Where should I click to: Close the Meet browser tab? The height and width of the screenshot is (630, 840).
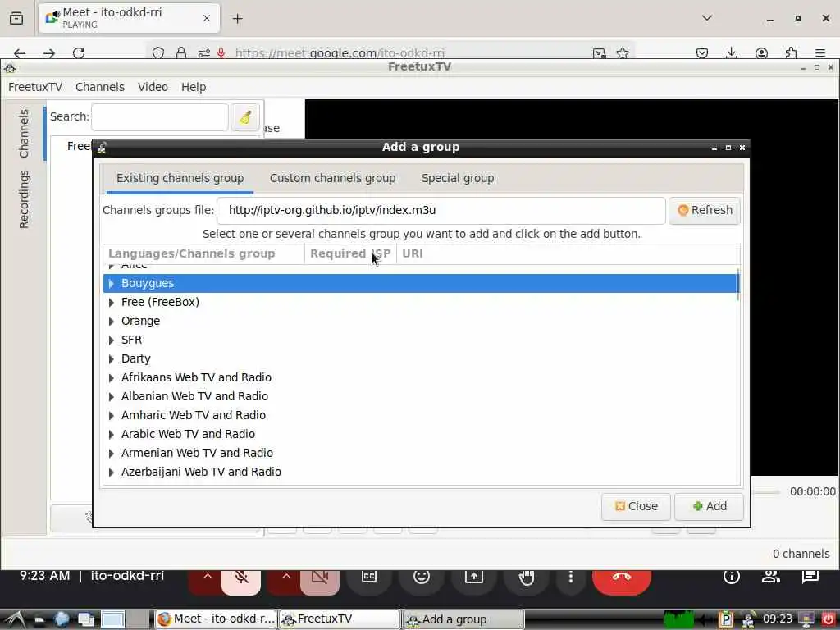(x=206, y=18)
